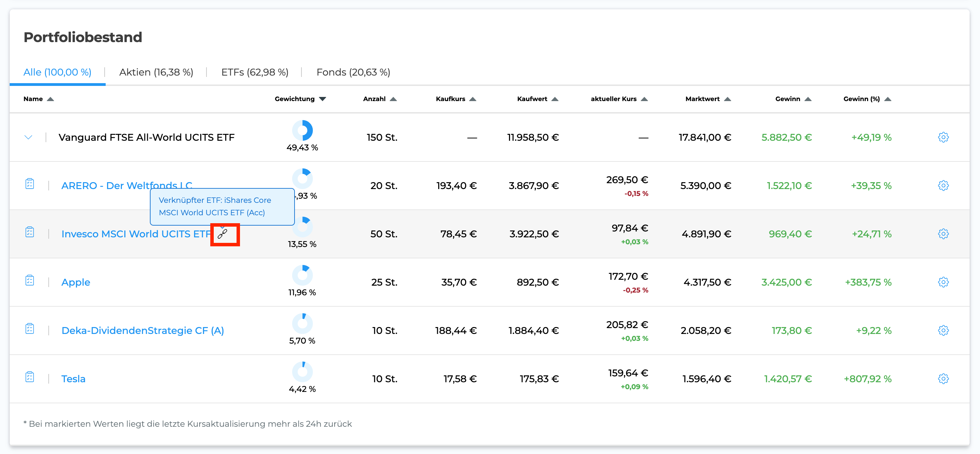
Task: Open settings gear for Invesco MSCI World row
Action: pyautogui.click(x=943, y=234)
